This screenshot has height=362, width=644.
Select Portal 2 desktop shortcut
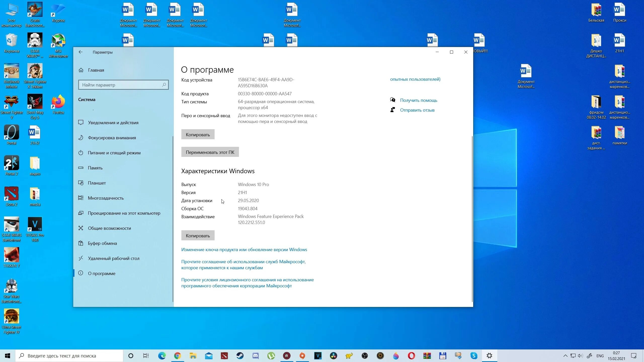coord(11,166)
